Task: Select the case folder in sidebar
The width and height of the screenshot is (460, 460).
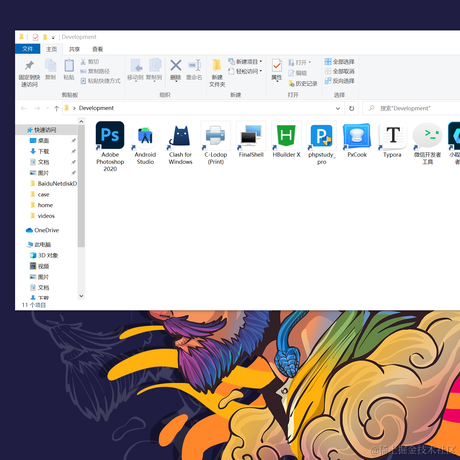Action: [x=40, y=194]
